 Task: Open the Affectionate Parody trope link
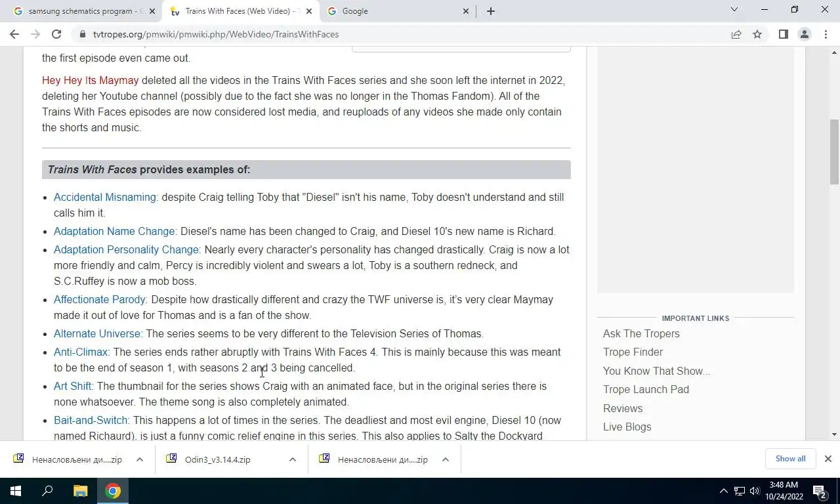point(100,299)
